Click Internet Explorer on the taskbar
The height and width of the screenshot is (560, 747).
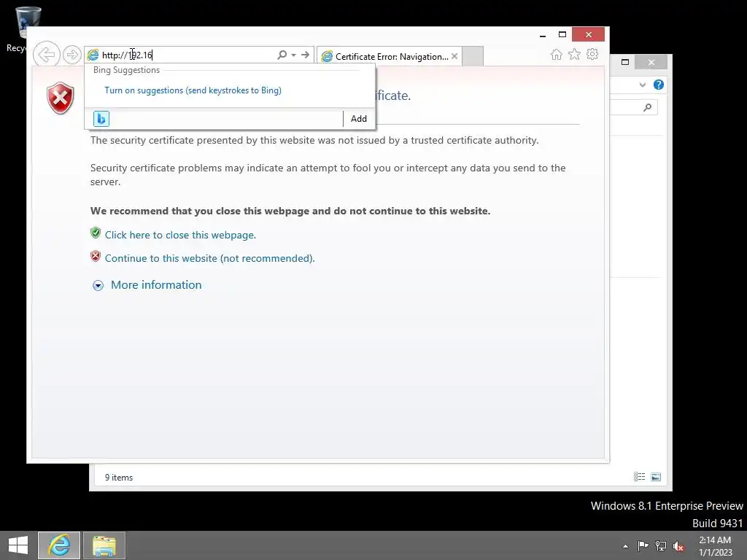pyautogui.click(x=59, y=545)
